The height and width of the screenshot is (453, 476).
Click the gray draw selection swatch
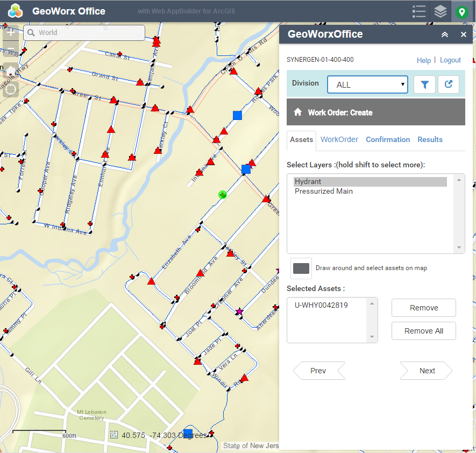coord(301,268)
